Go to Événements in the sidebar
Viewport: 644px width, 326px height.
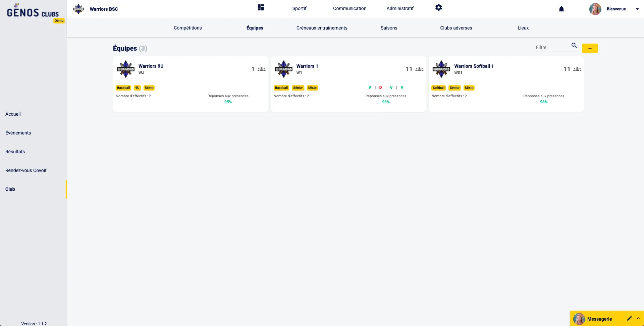click(x=18, y=133)
